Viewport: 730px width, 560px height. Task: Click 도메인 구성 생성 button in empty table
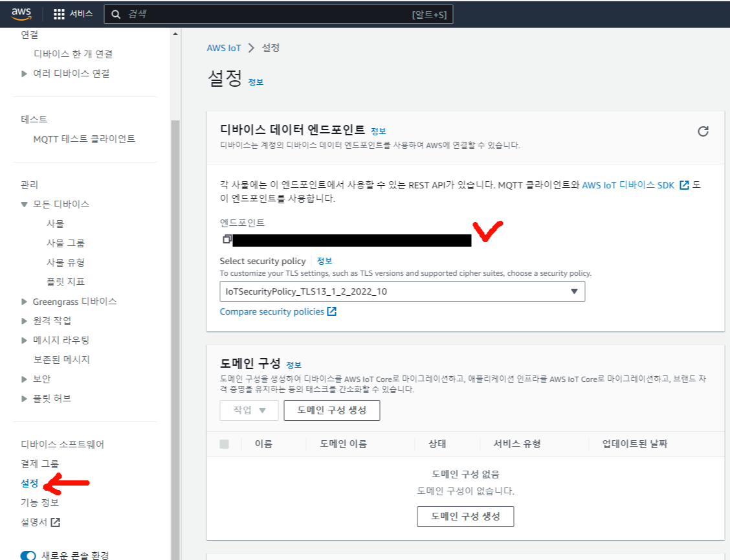[465, 517]
